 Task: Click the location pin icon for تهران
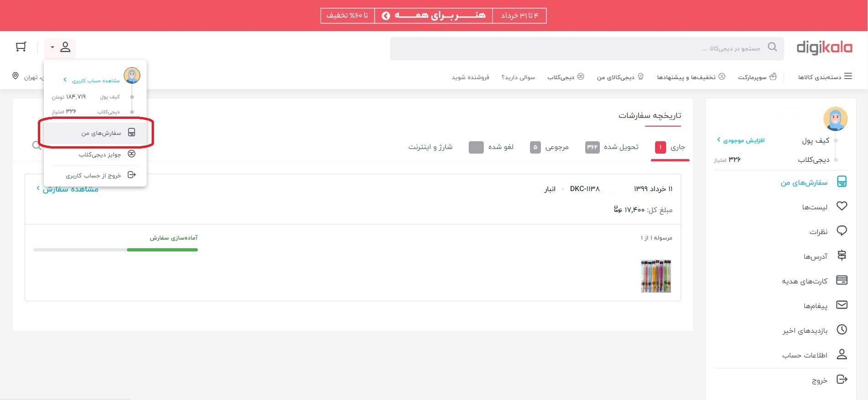[x=16, y=76]
